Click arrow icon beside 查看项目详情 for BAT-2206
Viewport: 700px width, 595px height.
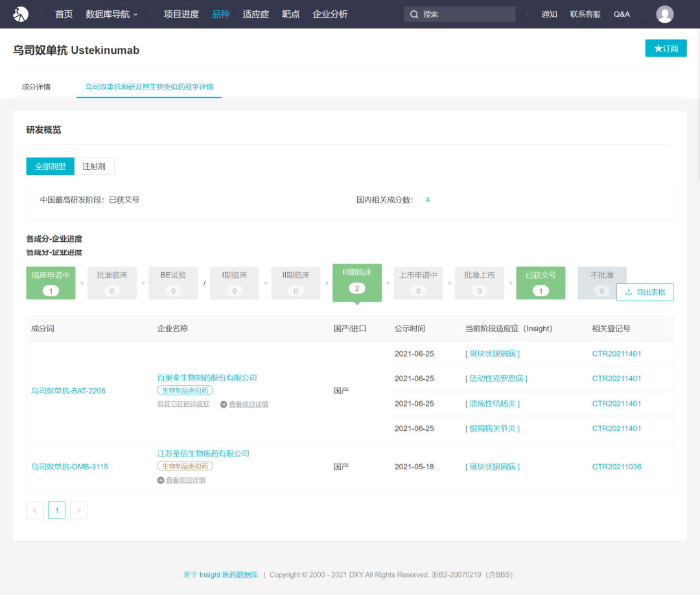tap(224, 404)
